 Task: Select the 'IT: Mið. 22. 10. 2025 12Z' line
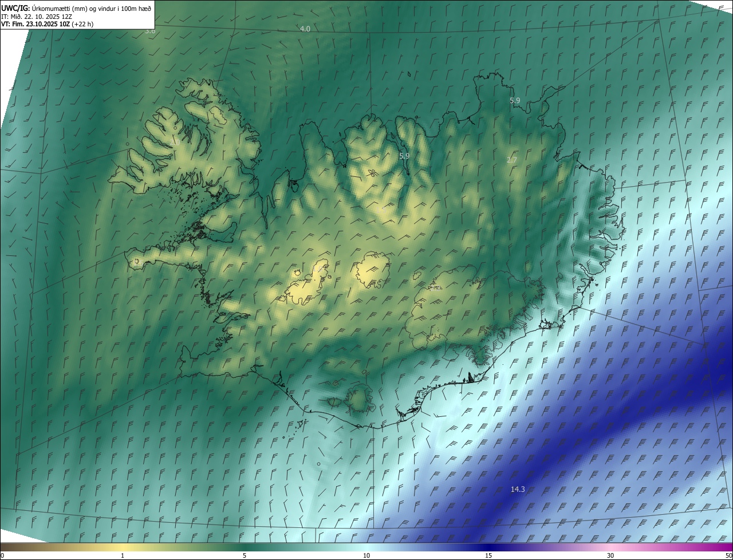tap(36, 16)
